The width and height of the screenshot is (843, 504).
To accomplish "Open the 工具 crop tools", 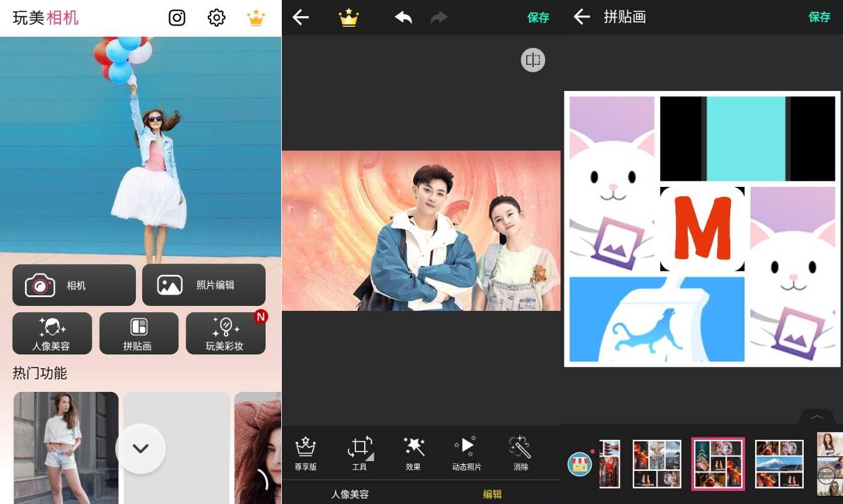I will 360,453.
